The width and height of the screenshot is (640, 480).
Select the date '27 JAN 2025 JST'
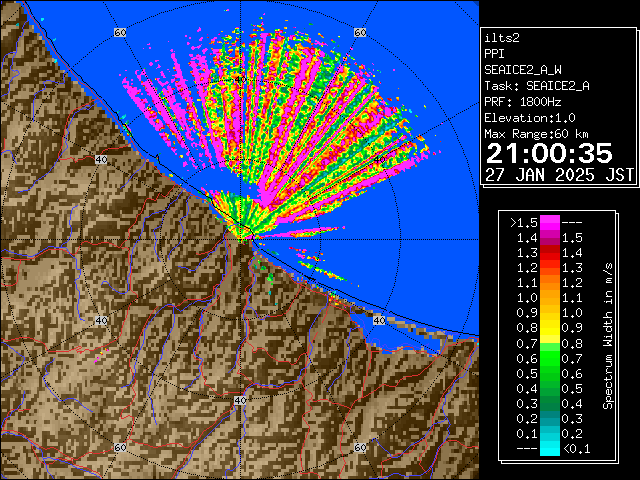point(559,175)
